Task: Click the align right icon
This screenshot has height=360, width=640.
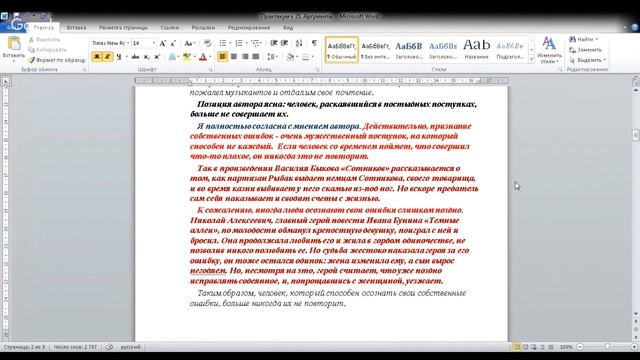Action: click(x=245, y=57)
